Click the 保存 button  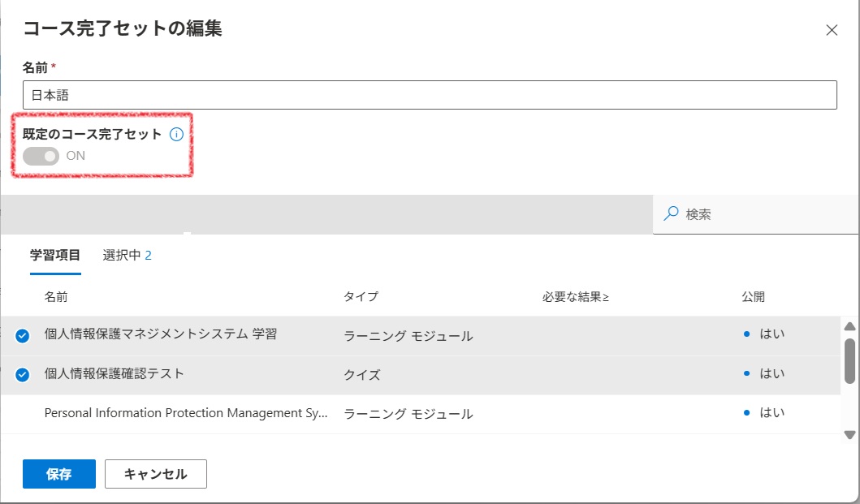59,474
